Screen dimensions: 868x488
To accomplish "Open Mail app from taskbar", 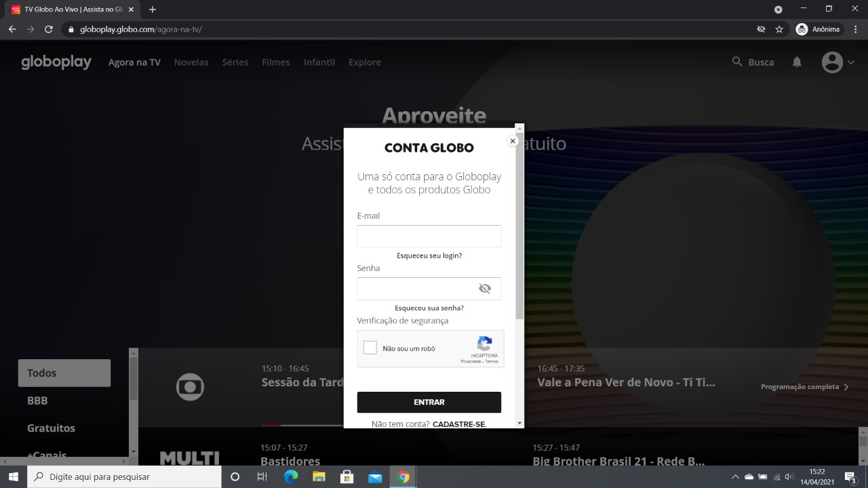I will pos(375,477).
